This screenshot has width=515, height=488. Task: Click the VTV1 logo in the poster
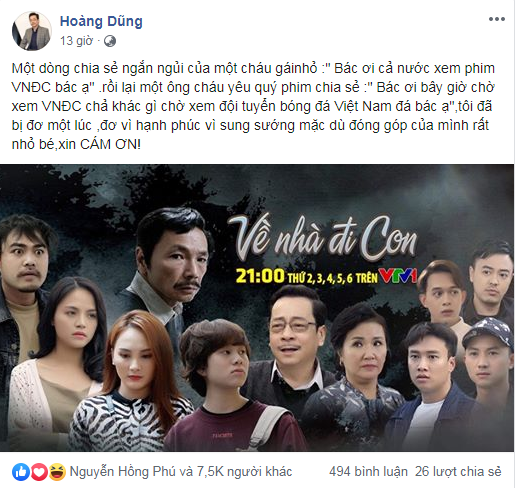(397, 276)
